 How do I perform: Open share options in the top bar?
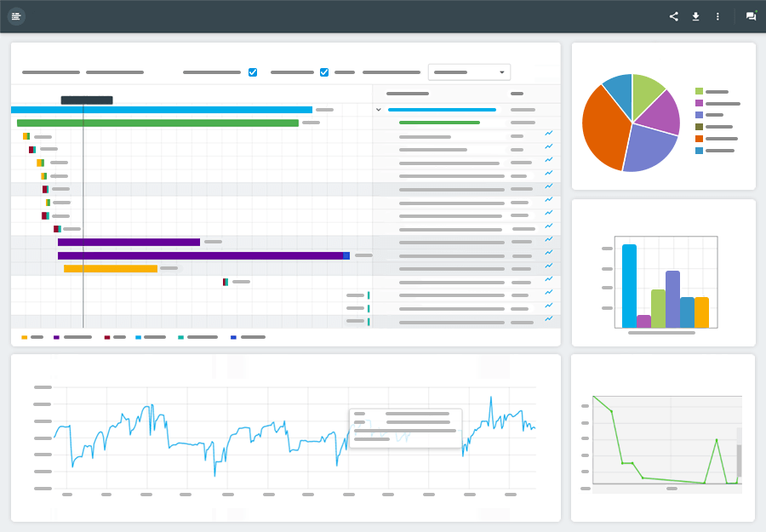pos(673,16)
